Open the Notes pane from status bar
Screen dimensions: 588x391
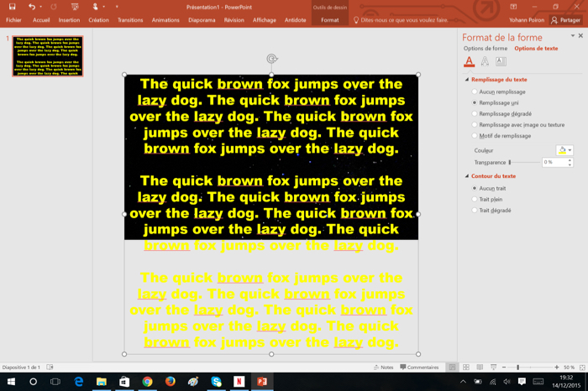[383, 368]
